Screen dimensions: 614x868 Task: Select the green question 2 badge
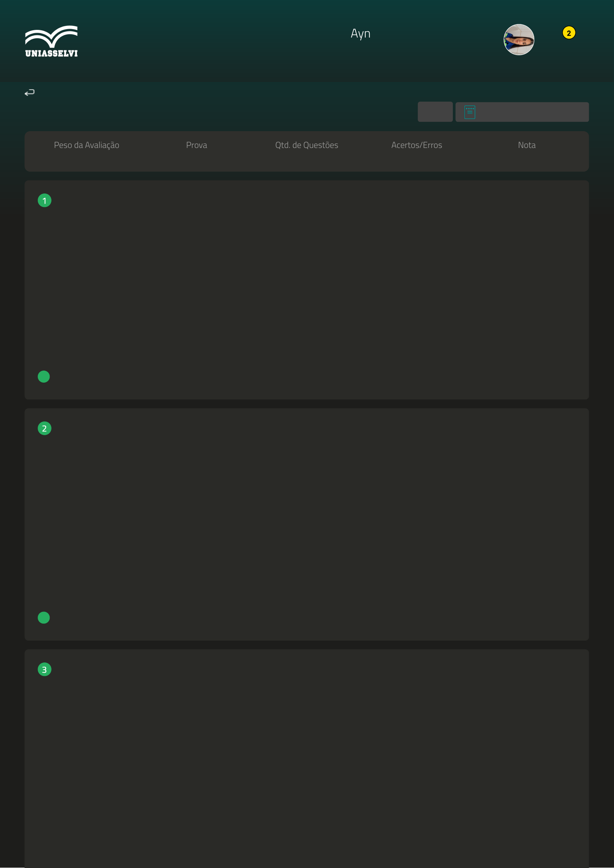(x=44, y=428)
